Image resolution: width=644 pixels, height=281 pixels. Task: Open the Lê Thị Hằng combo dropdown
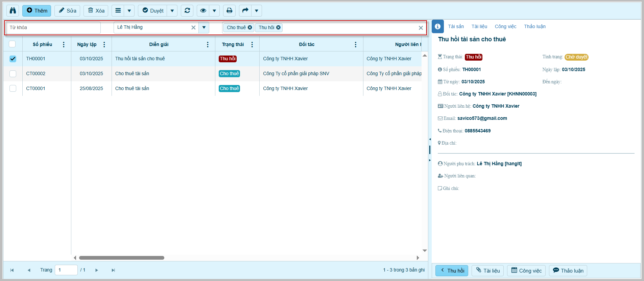[x=204, y=27]
